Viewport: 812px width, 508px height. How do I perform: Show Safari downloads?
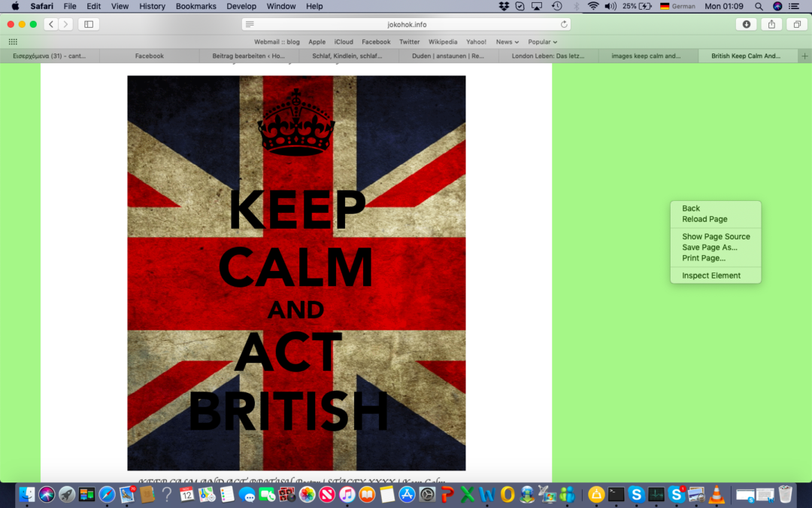[x=747, y=24]
